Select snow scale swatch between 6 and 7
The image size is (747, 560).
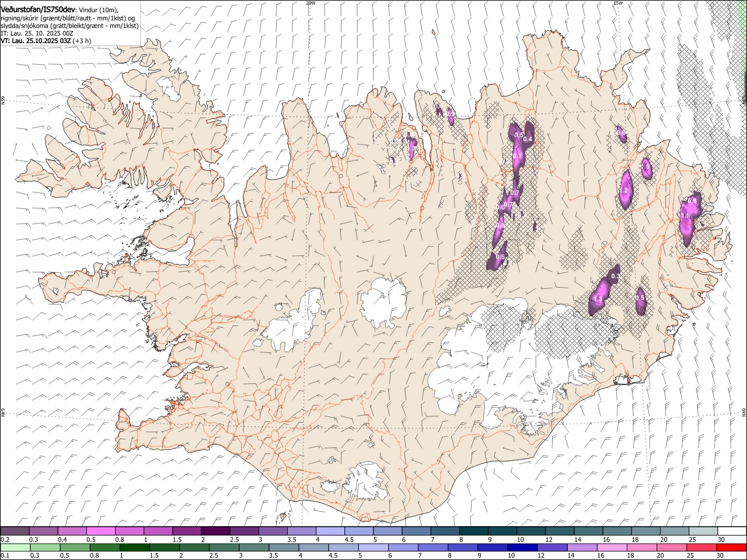click(416, 531)
